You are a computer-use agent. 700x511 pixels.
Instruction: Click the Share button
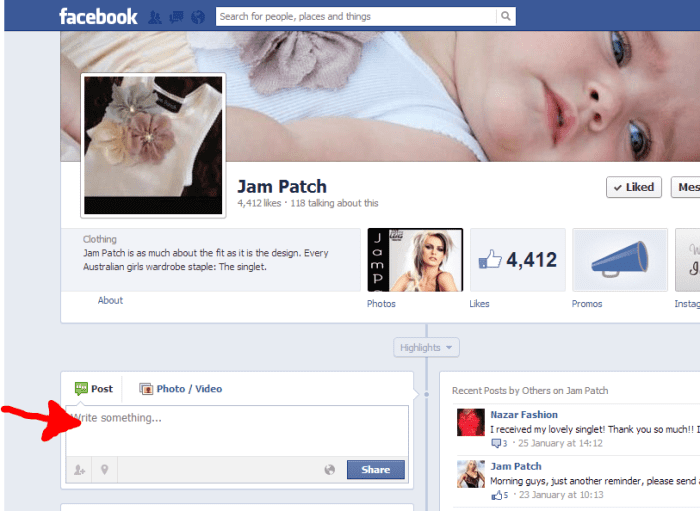point(376,469)
